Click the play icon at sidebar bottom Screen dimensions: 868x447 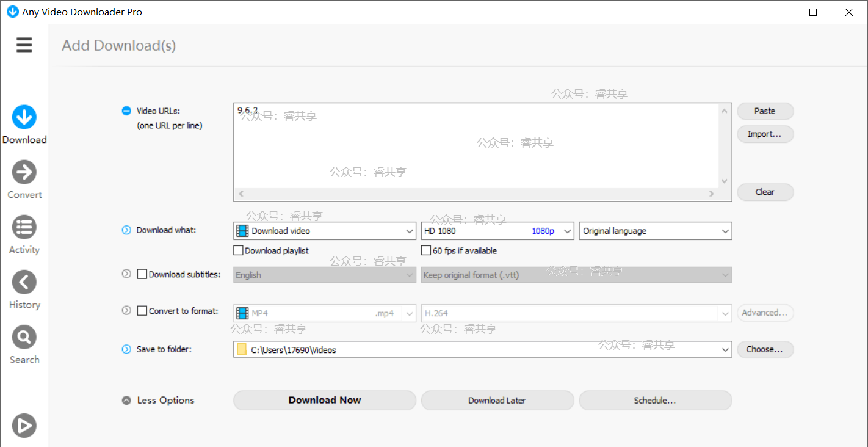tap(24, 426)
